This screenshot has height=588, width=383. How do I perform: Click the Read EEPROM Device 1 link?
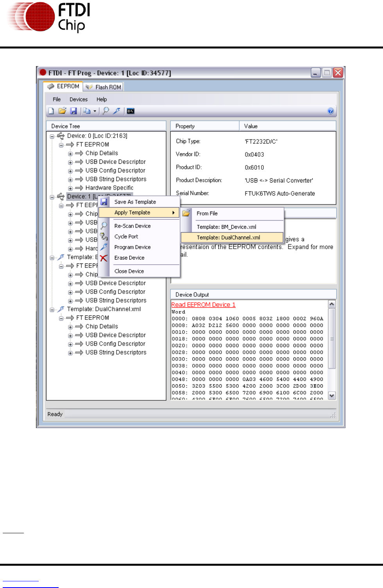coord(203,305)
